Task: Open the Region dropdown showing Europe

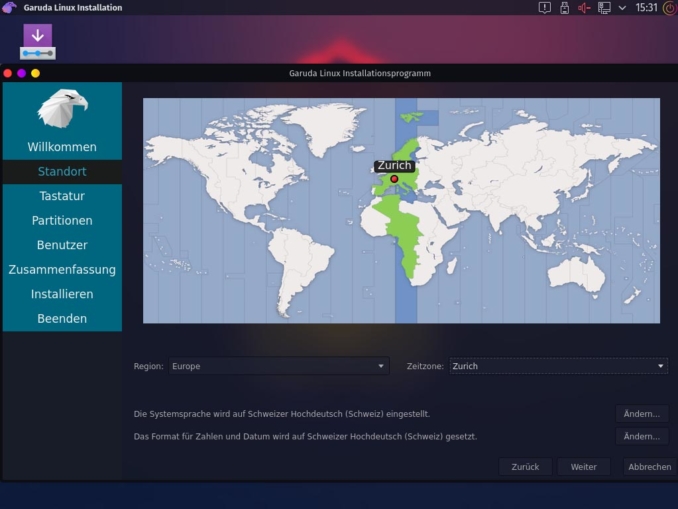Action: coord(278,366)
